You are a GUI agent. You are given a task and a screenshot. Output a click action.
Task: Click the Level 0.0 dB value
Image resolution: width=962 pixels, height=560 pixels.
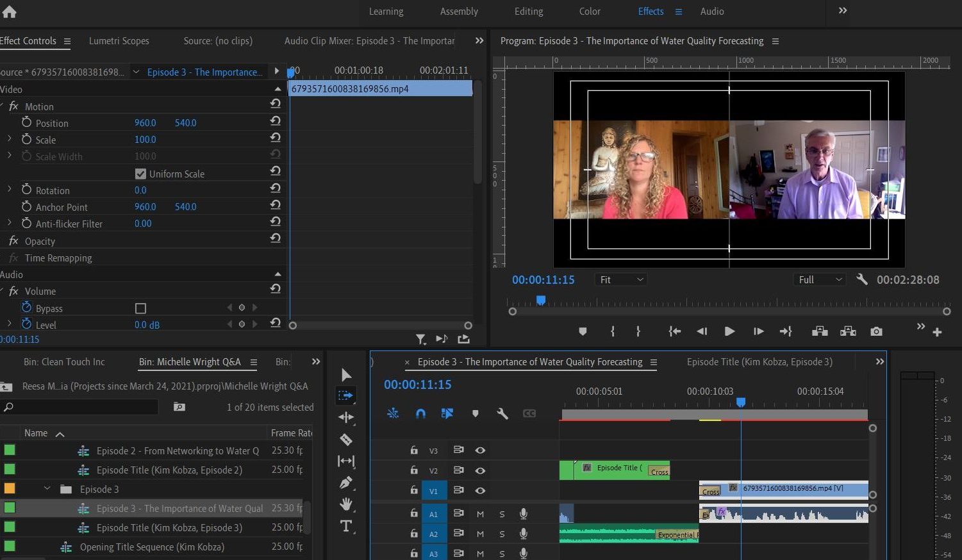tap(147, 325)
